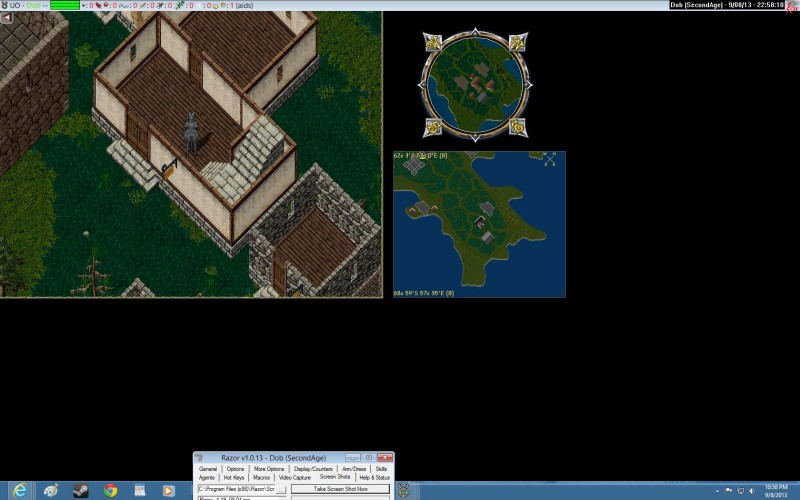Click the Razor taskbar icon
This screenshot has height=500, width=800.
coord(404,491)
